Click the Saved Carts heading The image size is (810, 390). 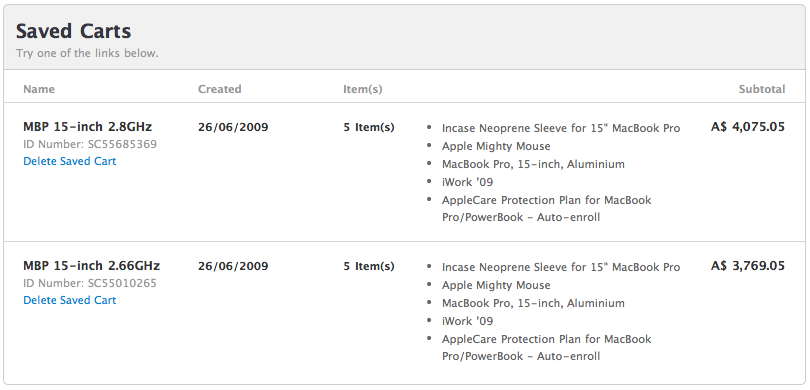(73, 31)
